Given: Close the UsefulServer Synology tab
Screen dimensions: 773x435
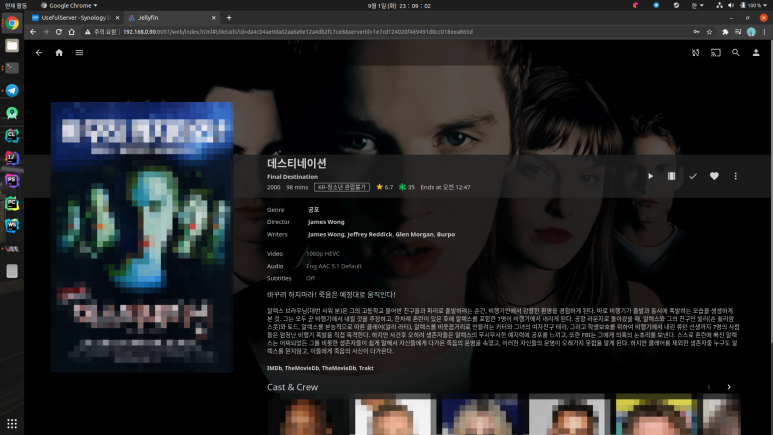Looking at the screenshot, I should point(117,18).
